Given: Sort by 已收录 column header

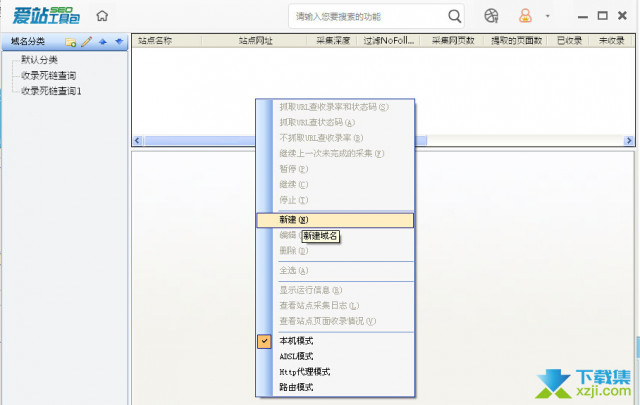Looking at the screenshot, I should [569, 41].
